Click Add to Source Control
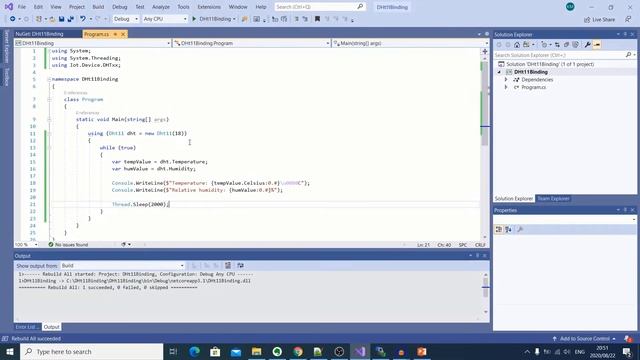Image resolution: width=640 pixels, height=360 pixels. pos(584,339)
